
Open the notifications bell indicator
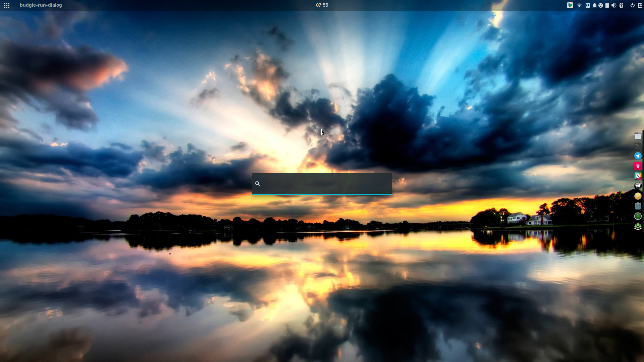[x=594, y=5]
